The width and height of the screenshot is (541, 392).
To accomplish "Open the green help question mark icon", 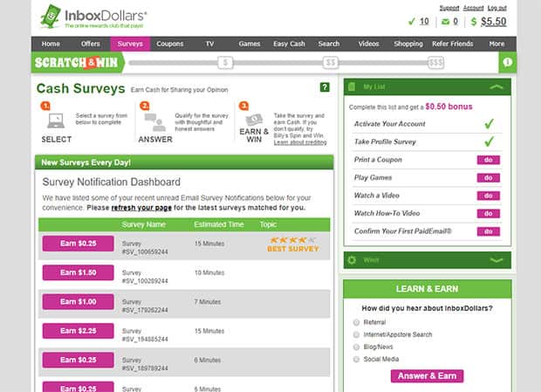I will pyautogui.click(x=325, y=87).
